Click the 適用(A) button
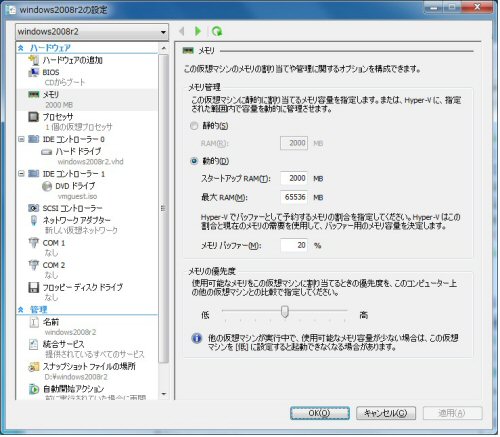500x437 pixels. point(452,413)
